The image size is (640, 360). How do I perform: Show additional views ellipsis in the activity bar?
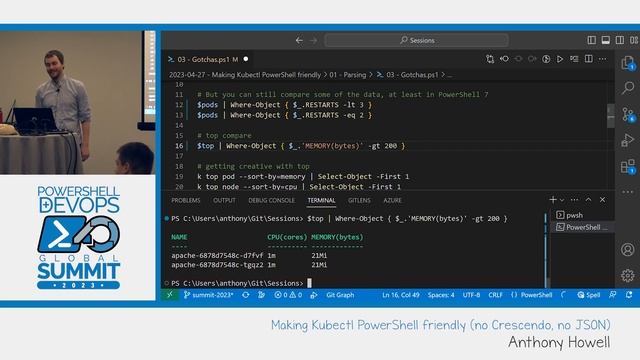click(628, 192)
